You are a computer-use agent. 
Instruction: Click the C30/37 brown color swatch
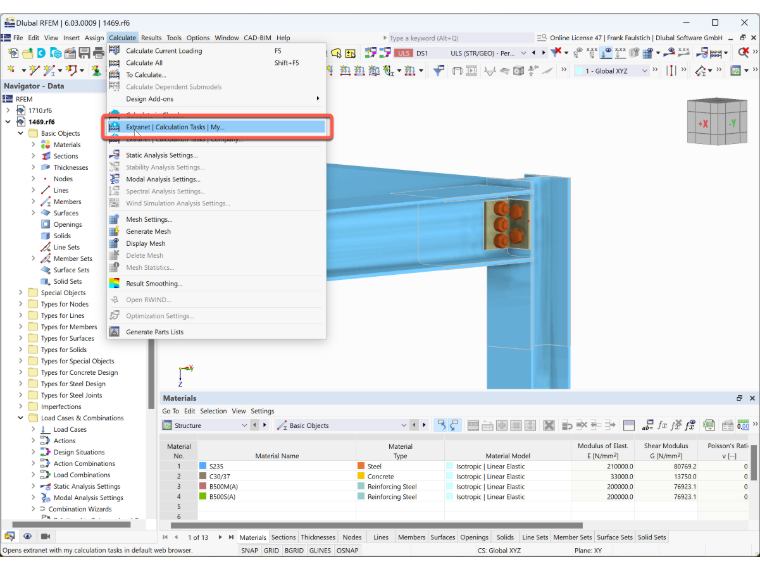(203, 476)
